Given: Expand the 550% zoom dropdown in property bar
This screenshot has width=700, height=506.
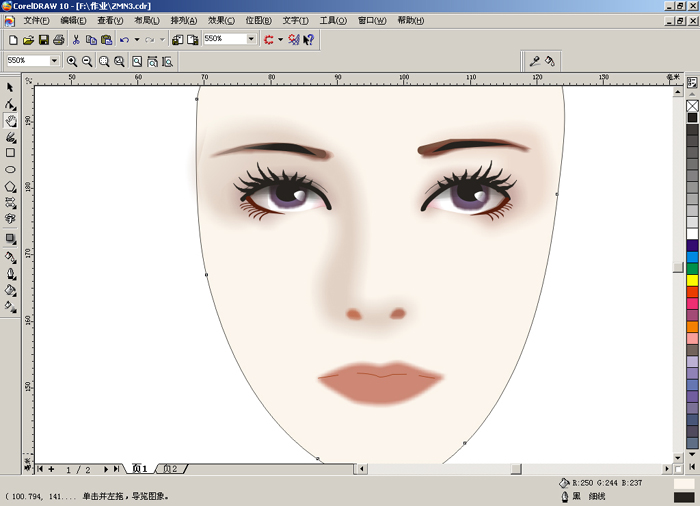Looking at the screenshot, I should click(54, 61).
